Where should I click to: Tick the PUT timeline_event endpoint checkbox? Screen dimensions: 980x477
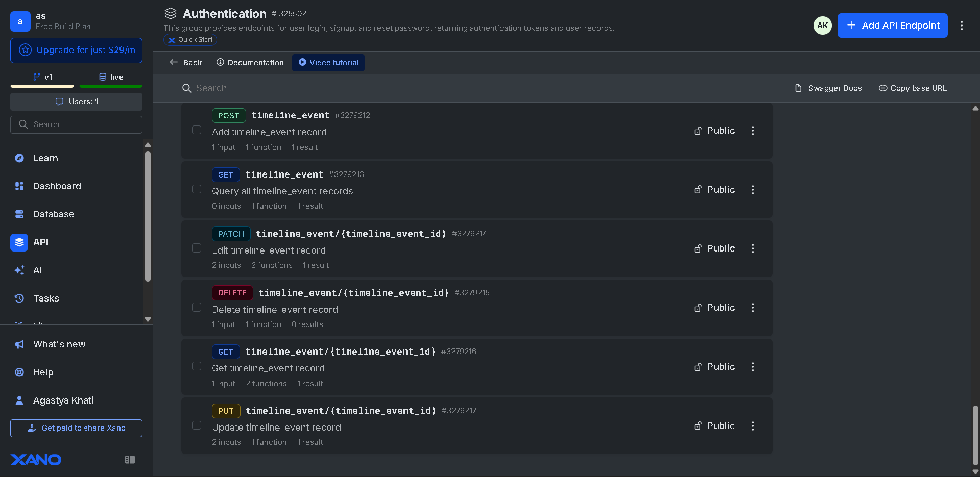pyautogui.click(x=197, y=425)
